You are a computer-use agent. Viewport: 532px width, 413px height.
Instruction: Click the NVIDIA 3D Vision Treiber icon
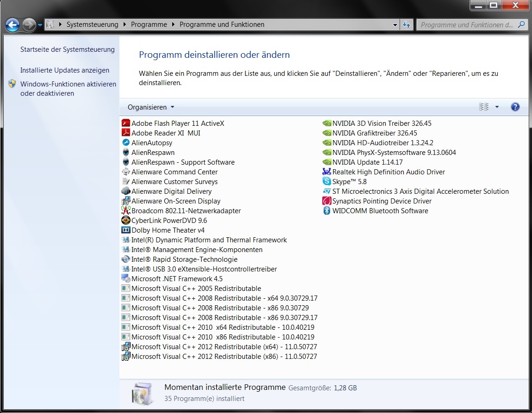pos(327,123)
